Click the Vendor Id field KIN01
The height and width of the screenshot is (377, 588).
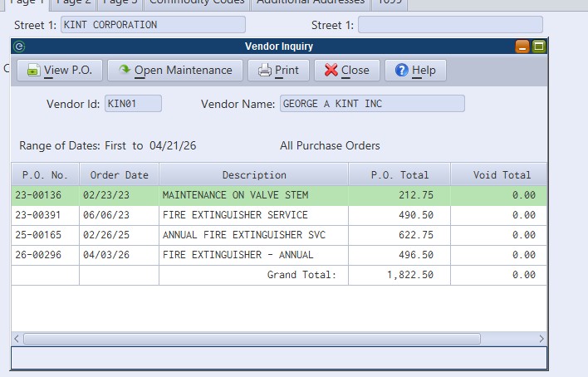point(133,104)
